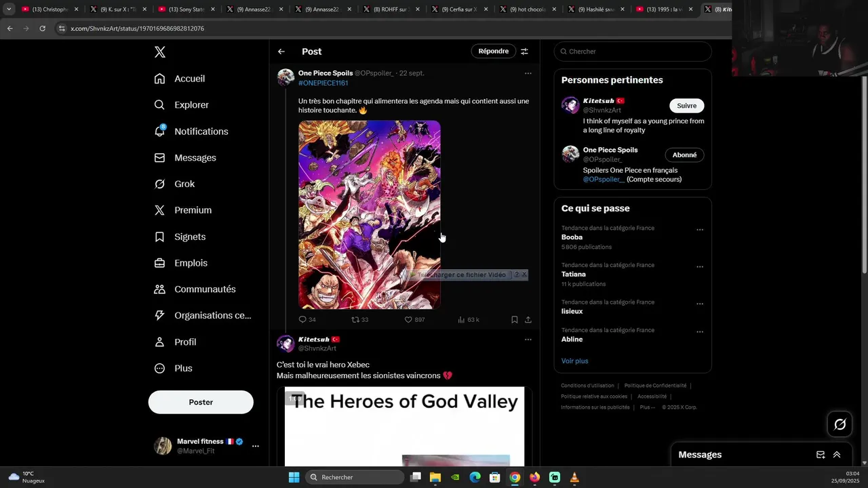This screenshot has height=488, width=868.
Task: Click the Poster button
Action: click(x=201, y=402)
